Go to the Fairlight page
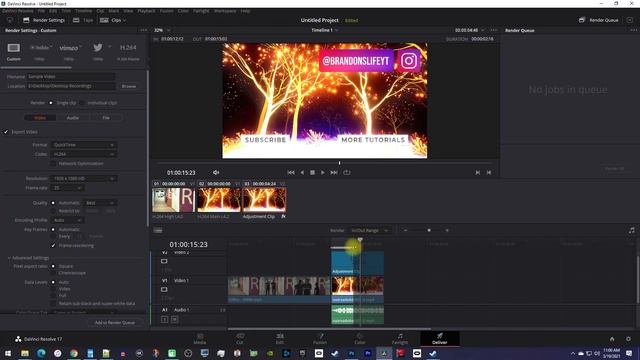Viewport: 640px width, 360px height. 400,339
